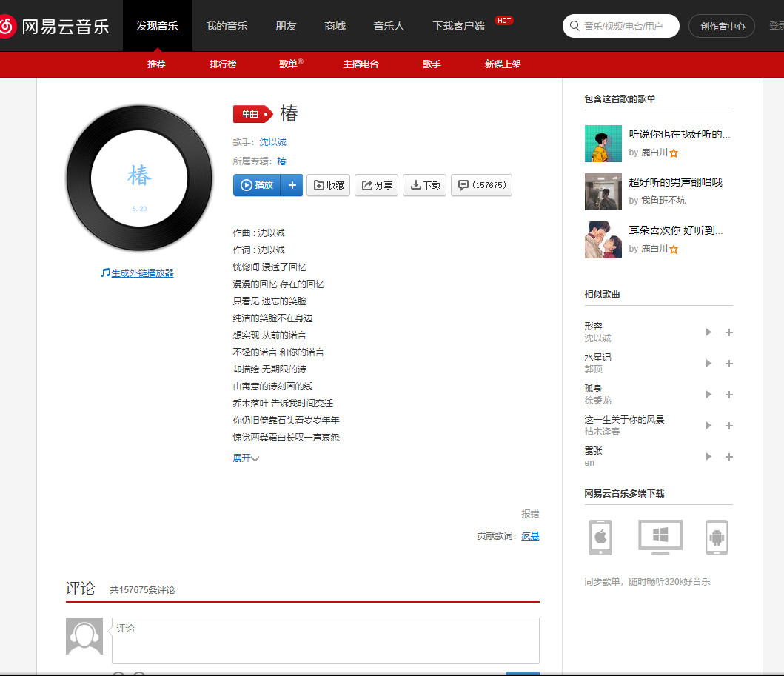Click the 下载 download button
Image resolution: width=784 pixels, height=676 pixels.
[x=424, y=185]
